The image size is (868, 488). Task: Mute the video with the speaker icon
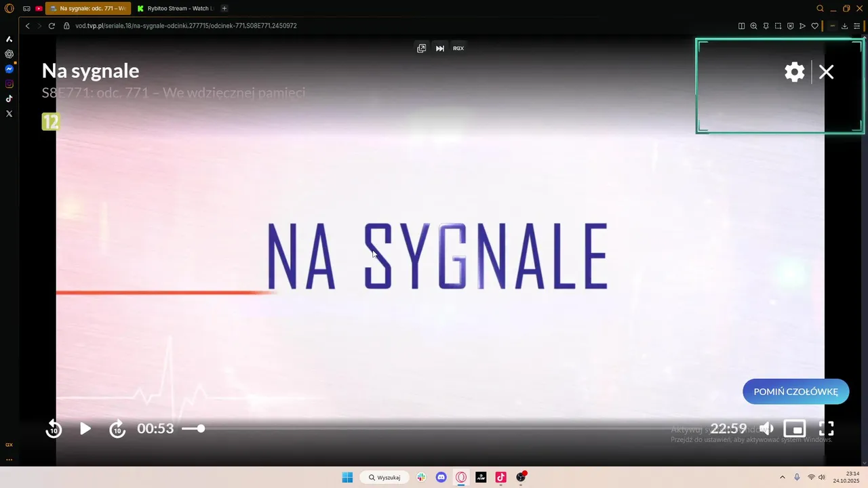point(766,428)
